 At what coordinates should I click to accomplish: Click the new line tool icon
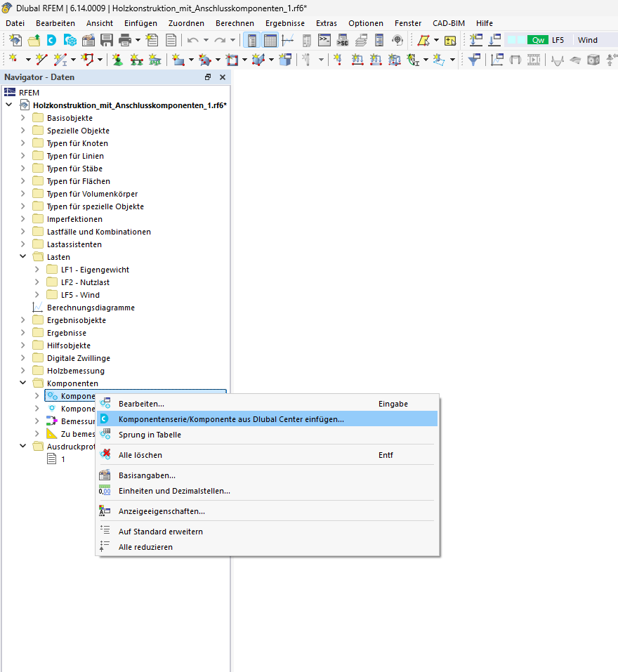[41, 59]
